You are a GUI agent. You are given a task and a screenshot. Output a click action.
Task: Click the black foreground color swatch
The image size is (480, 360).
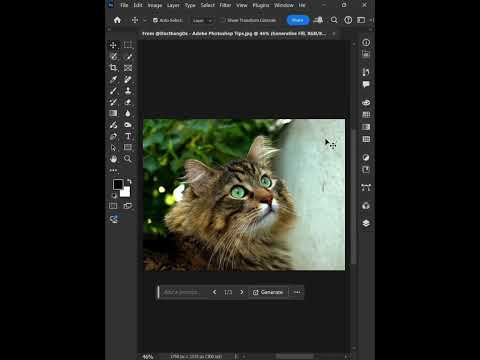coord(118,184)
